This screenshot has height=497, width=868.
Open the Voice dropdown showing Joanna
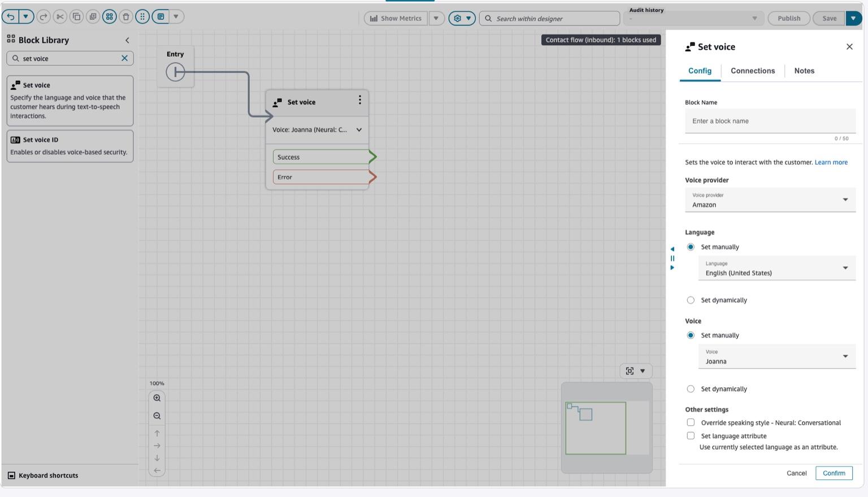coord(776,357)
